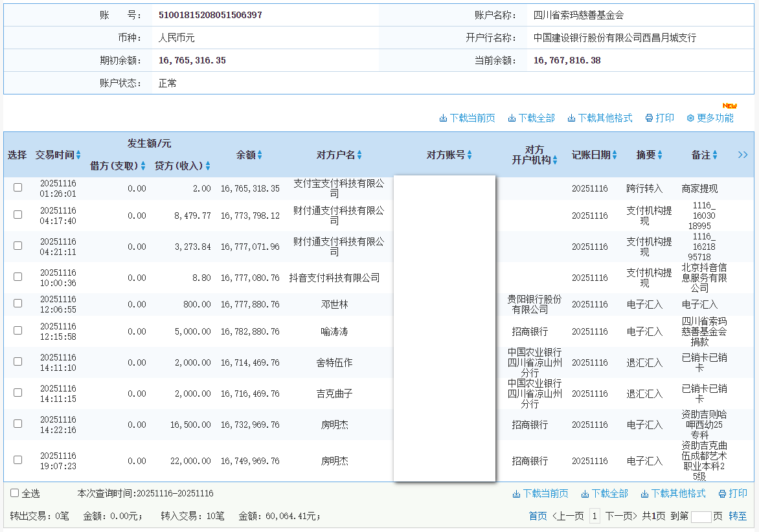The width and height of the screenshot is (759, 532).
Task: Open 首页 first page
Action: pyautogui.click(x=538, y=515)
